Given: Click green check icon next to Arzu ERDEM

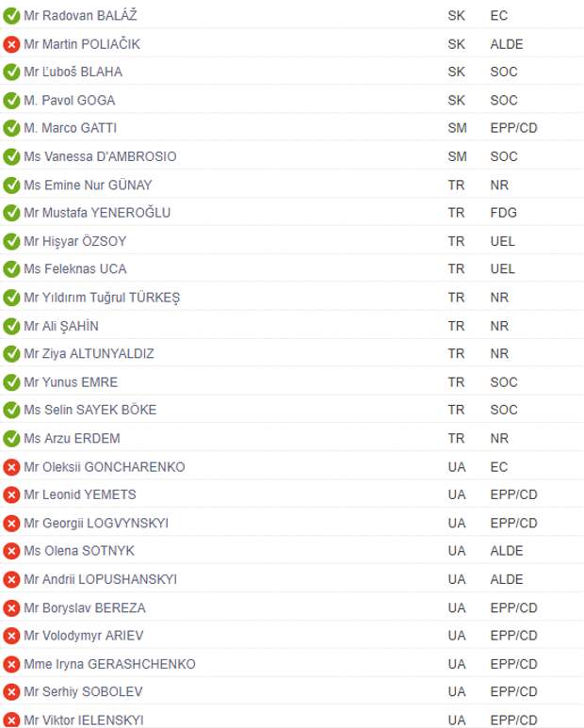Looking at the screenshot, I should (x=11, y=438).
